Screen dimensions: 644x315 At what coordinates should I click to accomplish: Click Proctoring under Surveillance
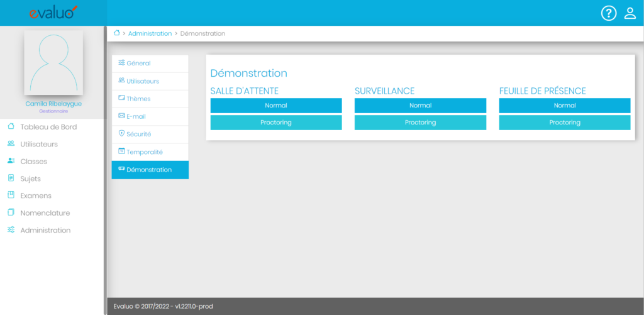(420, 123)
